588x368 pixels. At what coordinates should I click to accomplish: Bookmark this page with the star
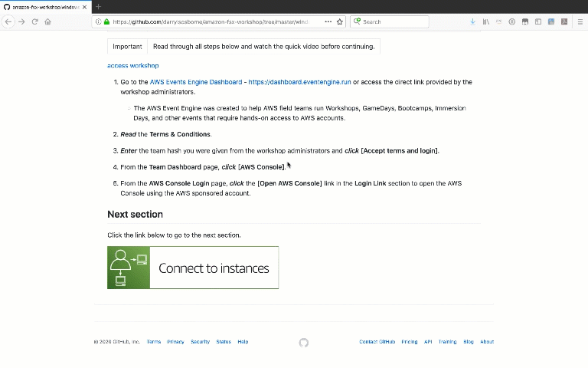click(340, 21)
